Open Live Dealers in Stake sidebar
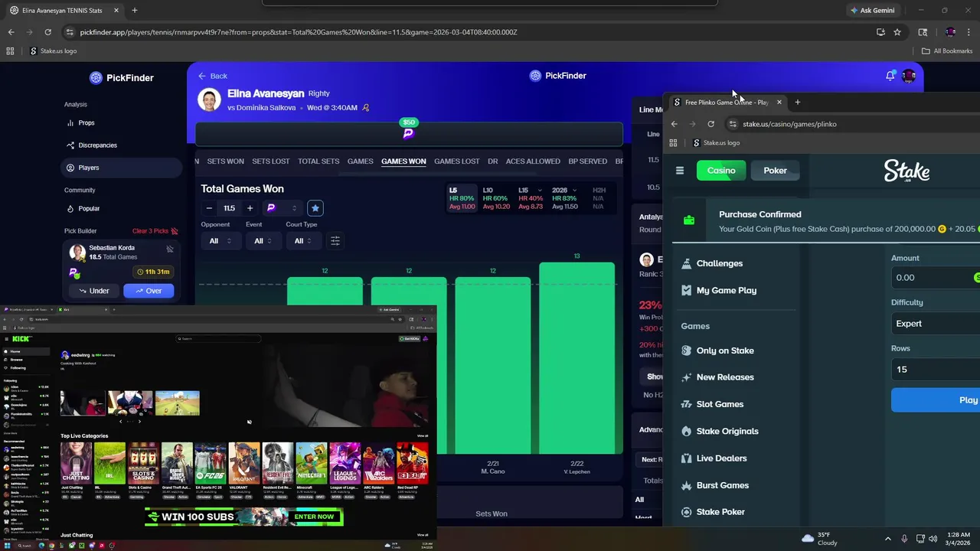The image size is (980, 551). pos(714,458)
